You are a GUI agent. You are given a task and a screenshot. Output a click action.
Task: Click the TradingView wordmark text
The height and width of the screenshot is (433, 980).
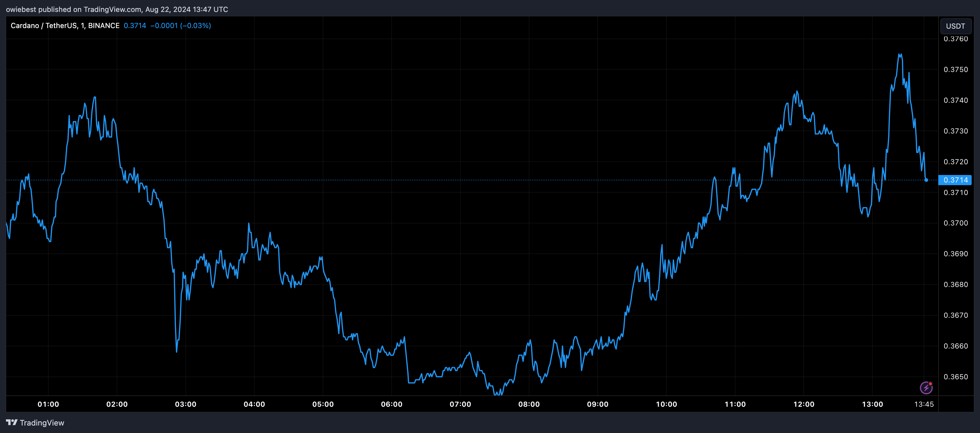coord(42,423)
